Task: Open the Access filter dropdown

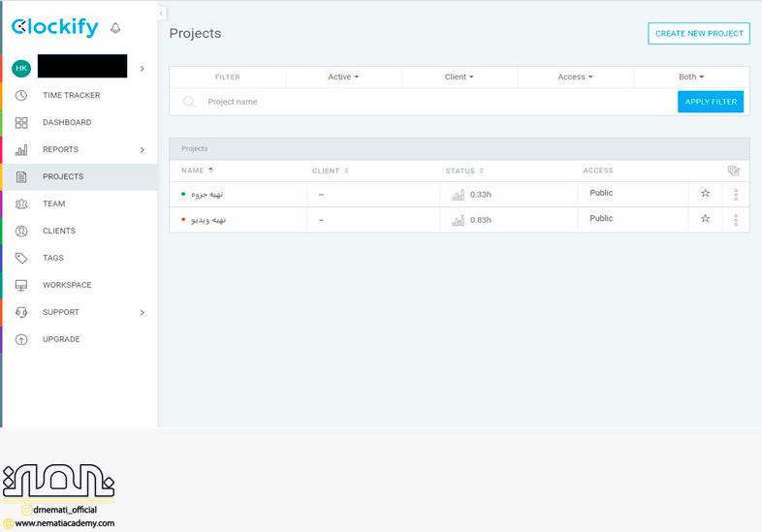Action: pyautogui.click(x=575, y=77)
